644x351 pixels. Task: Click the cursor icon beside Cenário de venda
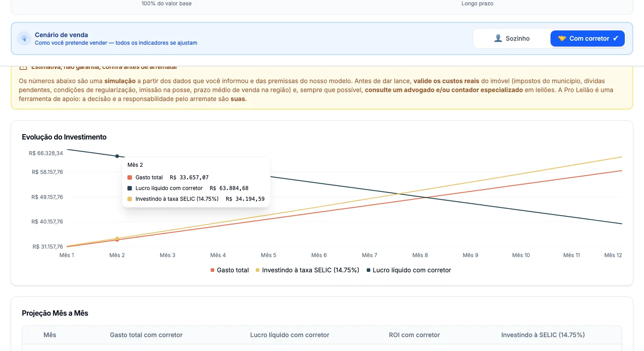coord(24,38)
